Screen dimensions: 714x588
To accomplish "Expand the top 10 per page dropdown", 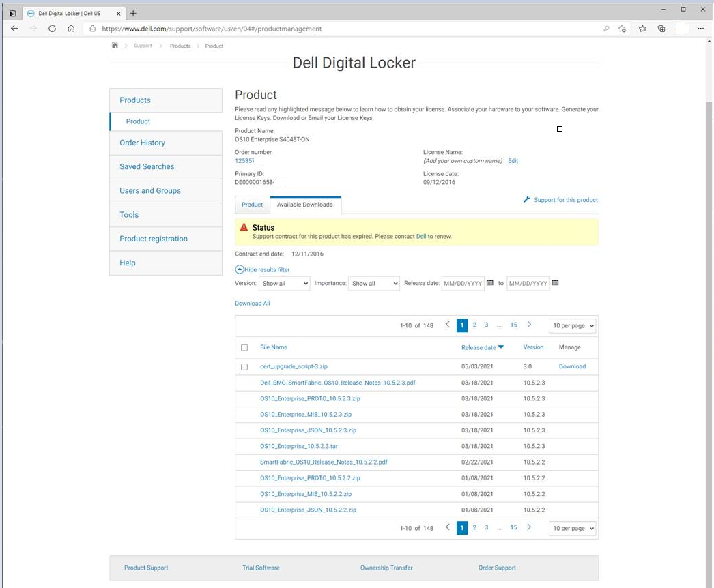I will [572, 326].
